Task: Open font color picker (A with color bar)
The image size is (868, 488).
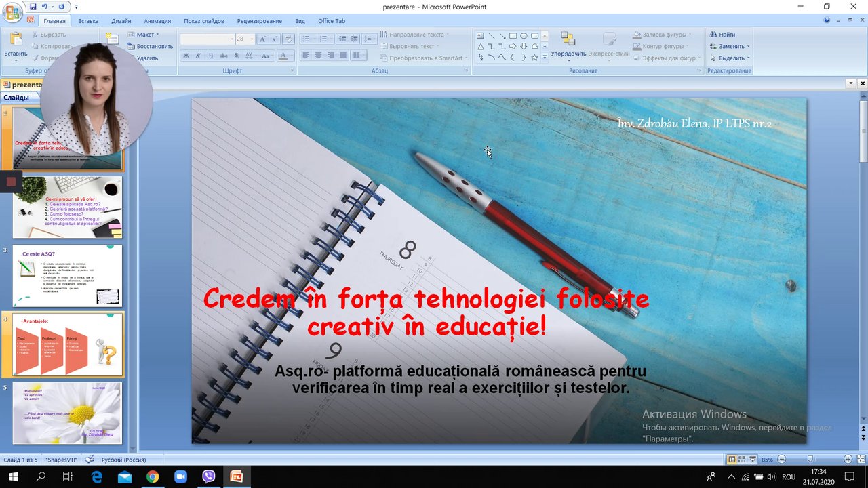Action: [x=284, y=56]
